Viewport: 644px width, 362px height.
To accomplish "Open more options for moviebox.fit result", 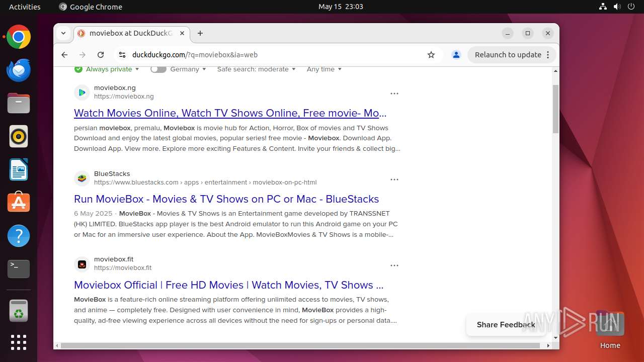I will coord(394,265).
